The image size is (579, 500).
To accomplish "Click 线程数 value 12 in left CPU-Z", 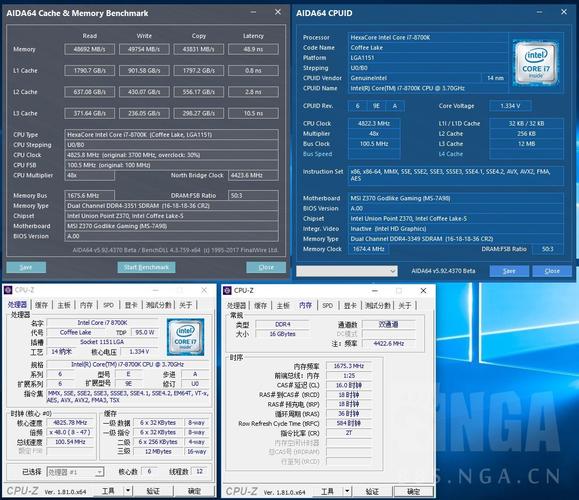I will tap(199, 472).
